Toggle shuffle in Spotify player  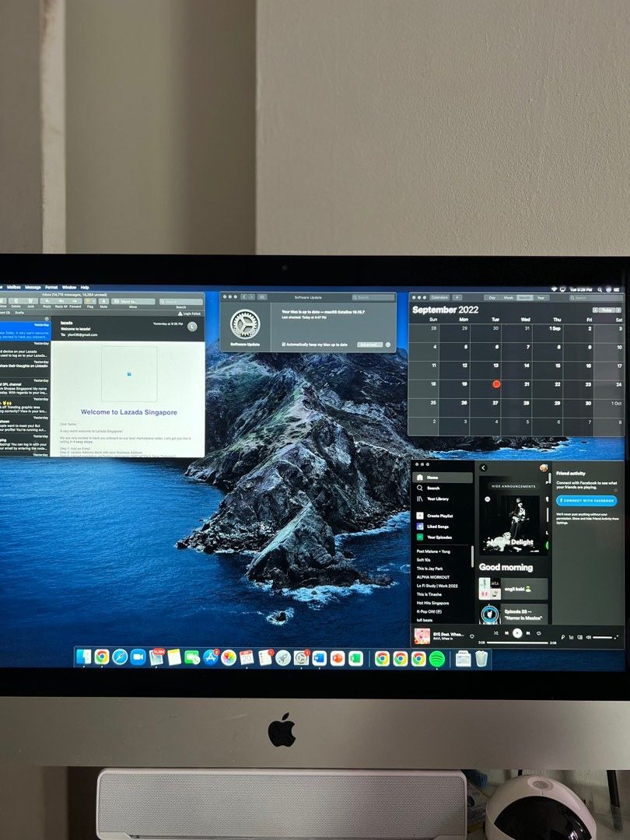[x=496, y=633]
